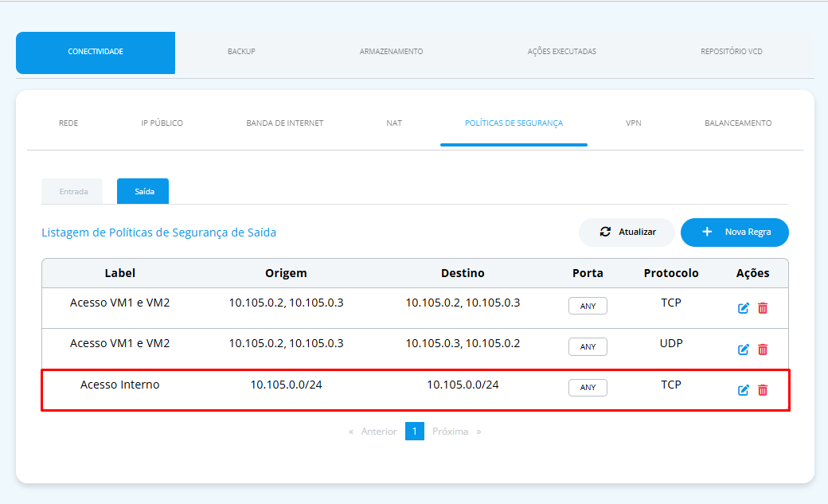Open the Balanceamento sub-tab
The height and width of the screenshot is (504, 828).
[x=738, y=123]
